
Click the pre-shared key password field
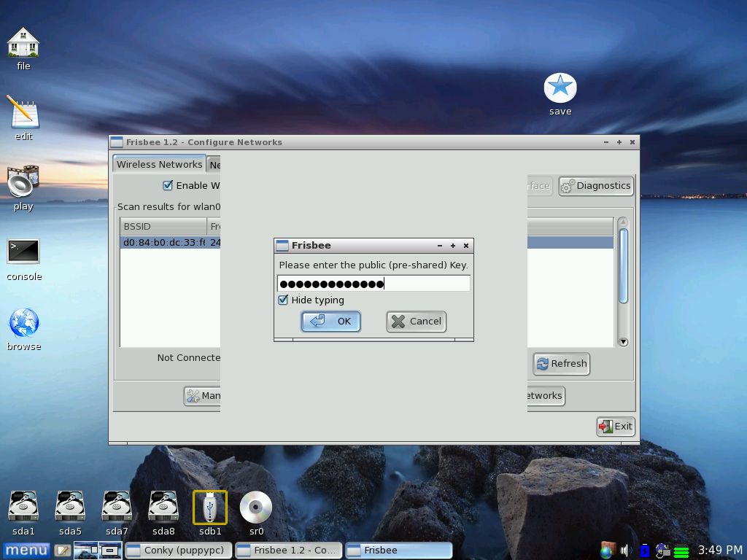(x=373, y=284)
